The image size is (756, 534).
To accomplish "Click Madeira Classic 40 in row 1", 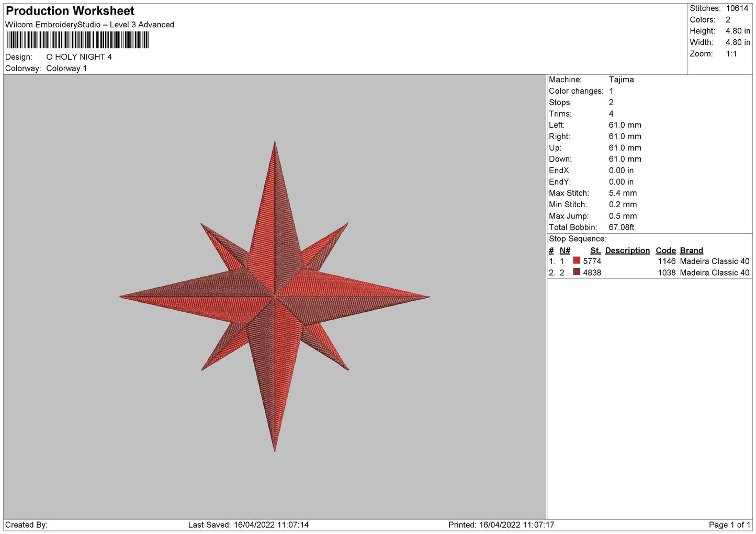I will tap(715, 261).
